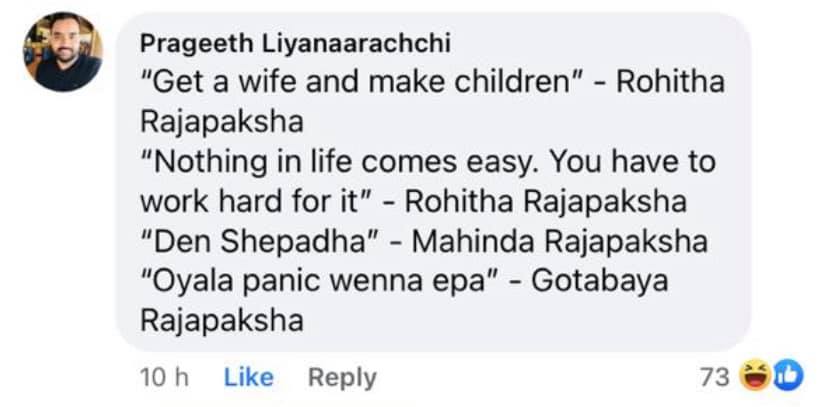The image size is (828, 407).
Task: Click the laughing Haha reaction emoji
Action: 755,376
